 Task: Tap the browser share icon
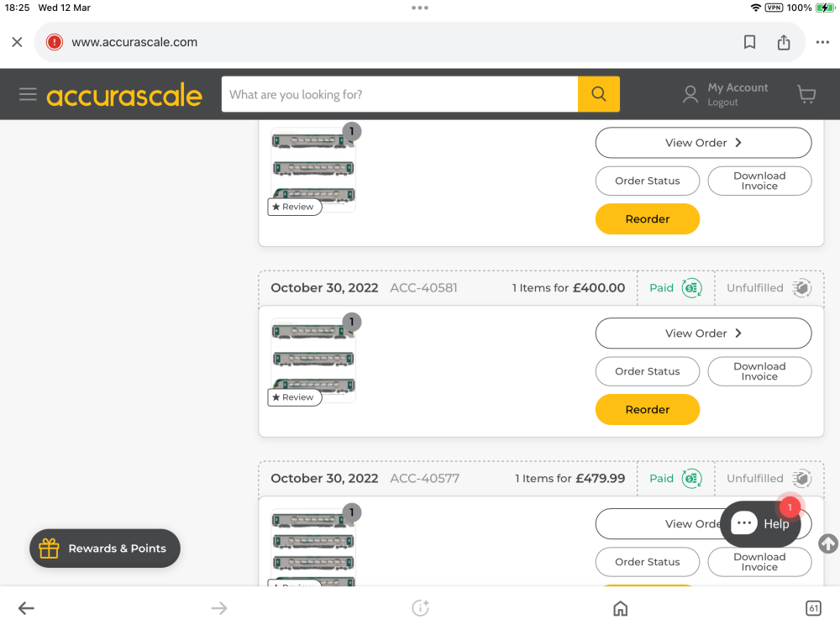click(x=784, y=42)
